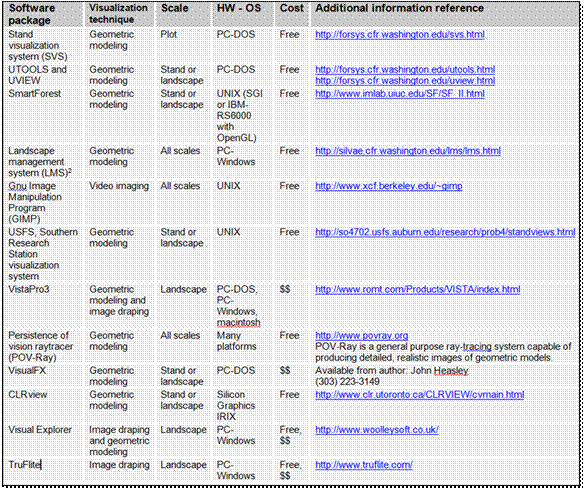Viewport: 588px width, 492px height.
Task: Follow the www.truflite.com link
Action: click(364, 465)
